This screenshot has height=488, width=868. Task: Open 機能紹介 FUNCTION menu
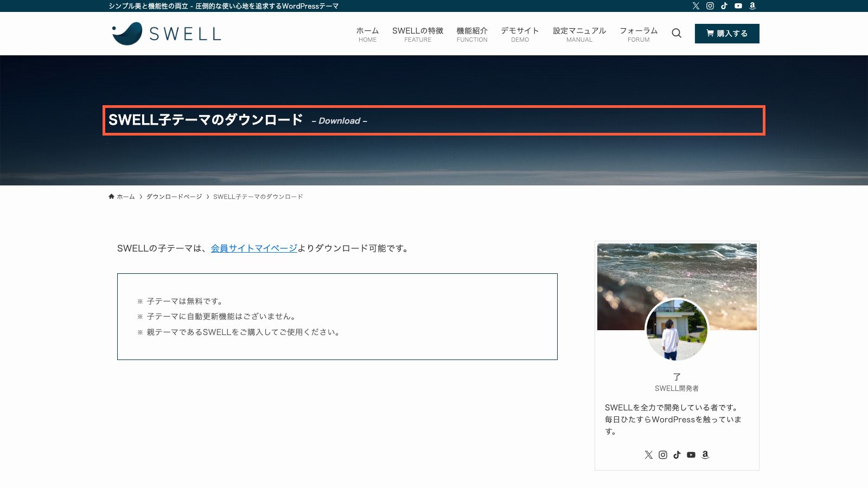472,34
